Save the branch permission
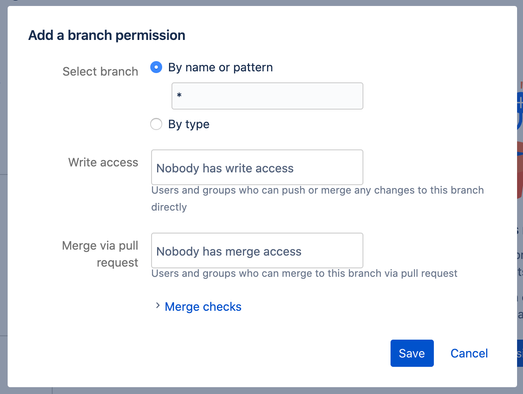 pyautogui.click(x=412, y=353)
